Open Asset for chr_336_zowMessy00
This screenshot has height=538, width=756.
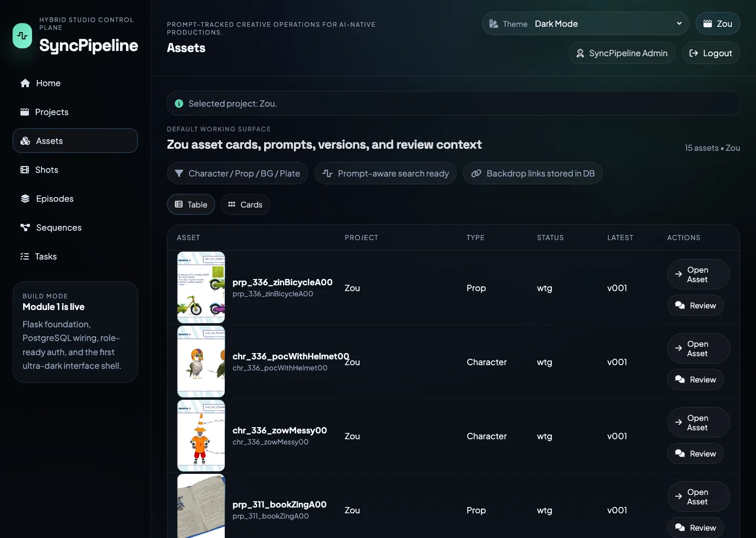698,422
